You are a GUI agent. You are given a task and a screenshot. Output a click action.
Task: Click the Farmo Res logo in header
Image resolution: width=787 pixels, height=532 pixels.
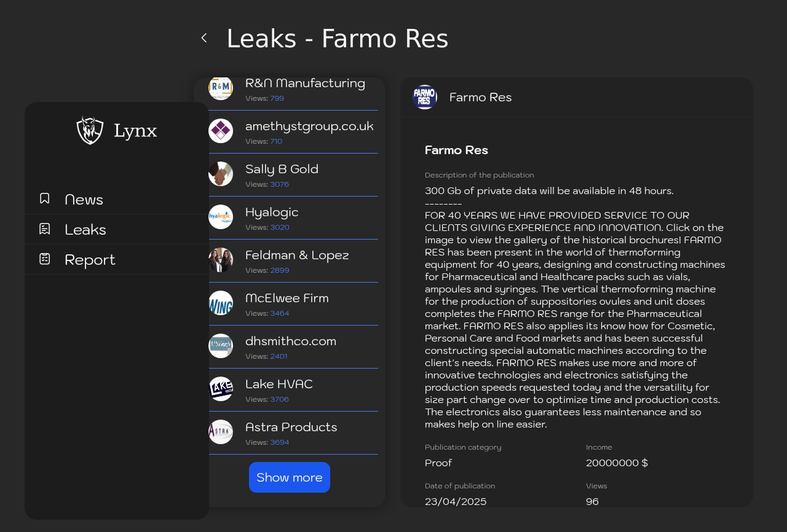tap(425, 97)
